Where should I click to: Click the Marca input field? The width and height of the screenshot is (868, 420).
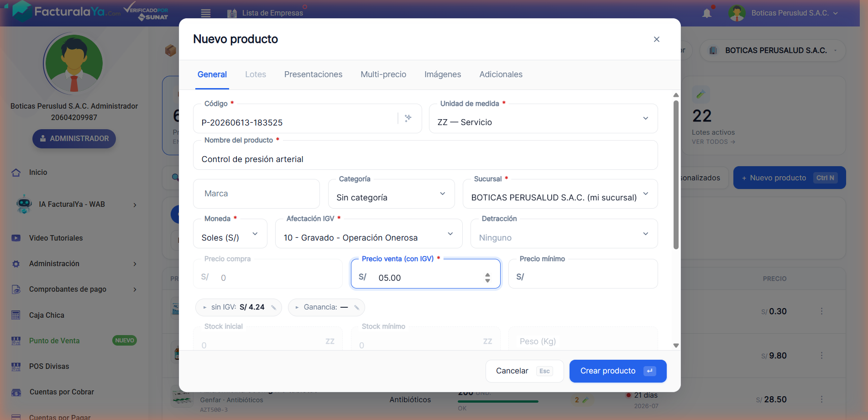coord(256,194)
